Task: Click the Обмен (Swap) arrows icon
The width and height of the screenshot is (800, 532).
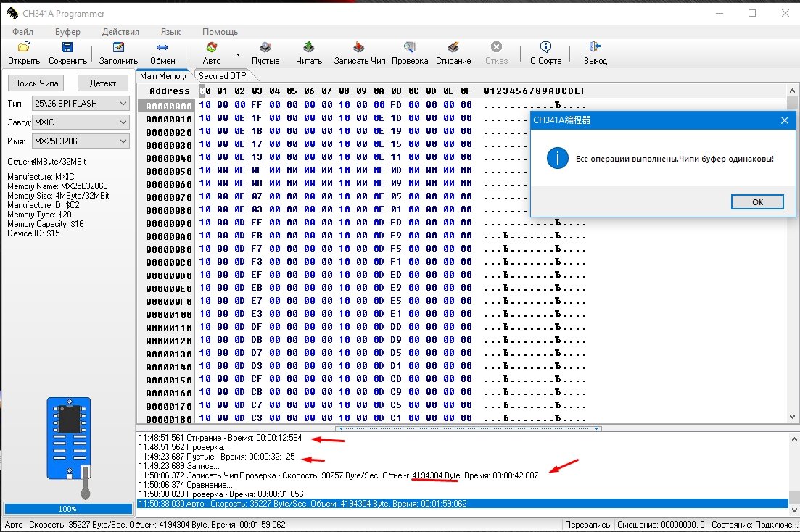Action: pyautogui.click(x=162, y=48)
